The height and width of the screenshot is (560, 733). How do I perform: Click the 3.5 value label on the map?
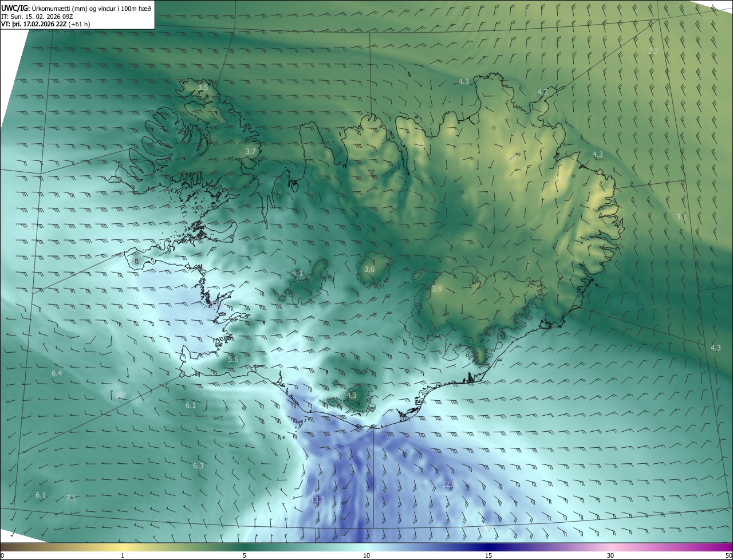(x=203, y=88)
